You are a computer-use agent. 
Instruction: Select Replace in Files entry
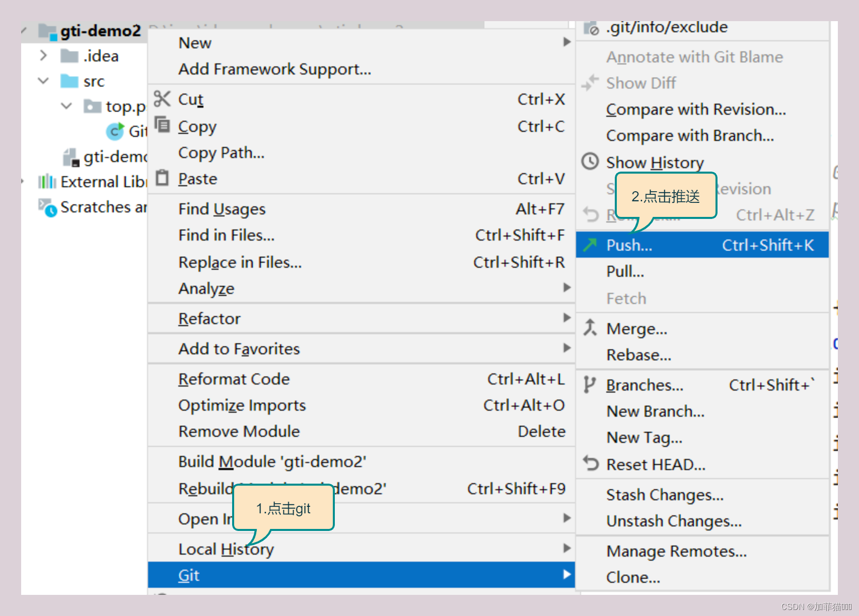(x=362, y=262)
